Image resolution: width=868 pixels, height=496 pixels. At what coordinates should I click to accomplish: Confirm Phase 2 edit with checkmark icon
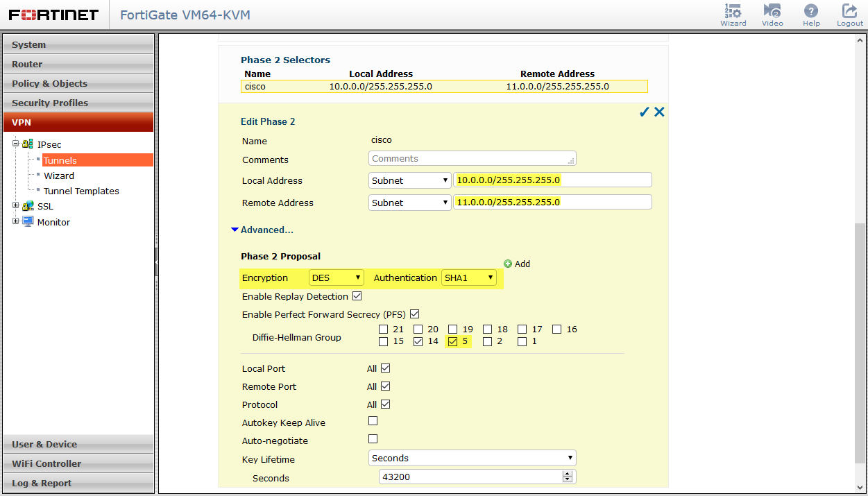pos(644,112)
